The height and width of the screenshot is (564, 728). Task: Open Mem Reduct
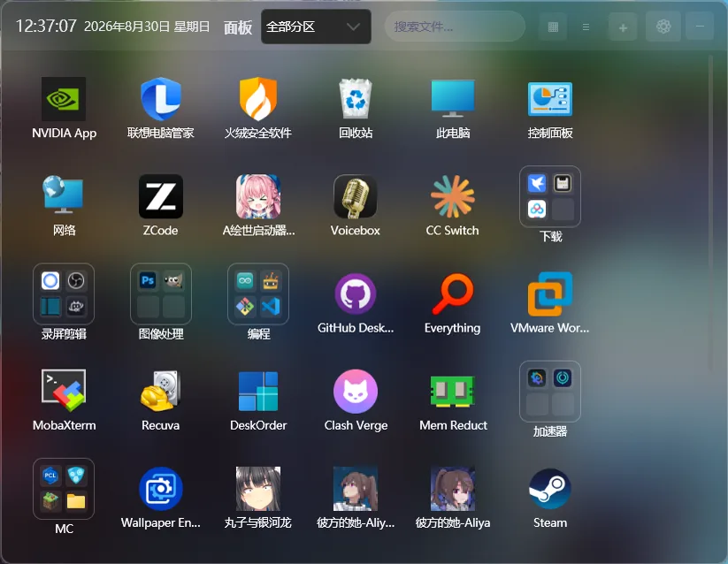tap(453, 391)
